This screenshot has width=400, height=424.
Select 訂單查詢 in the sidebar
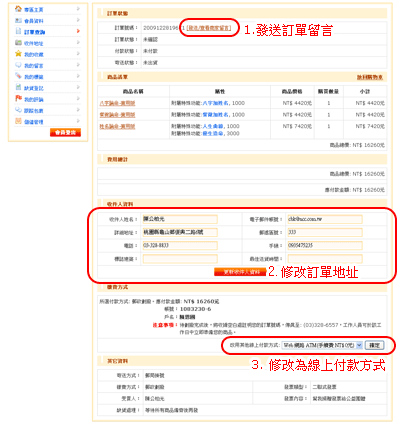35,32
